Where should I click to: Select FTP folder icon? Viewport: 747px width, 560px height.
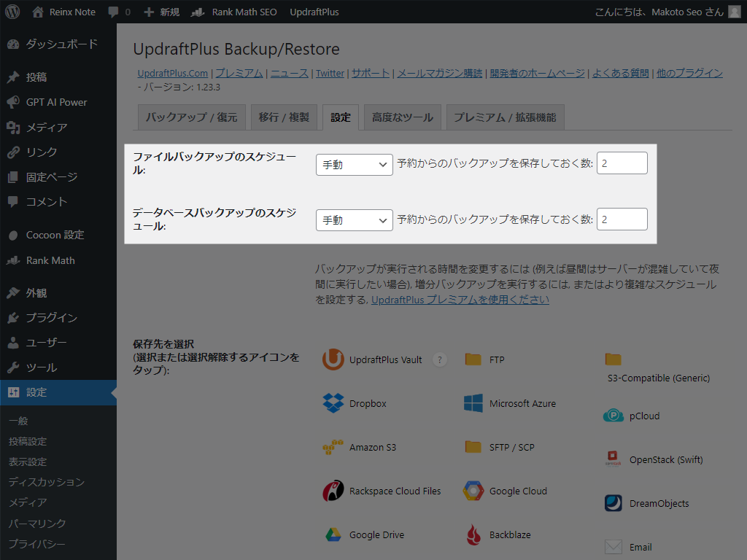click(473, 359)
